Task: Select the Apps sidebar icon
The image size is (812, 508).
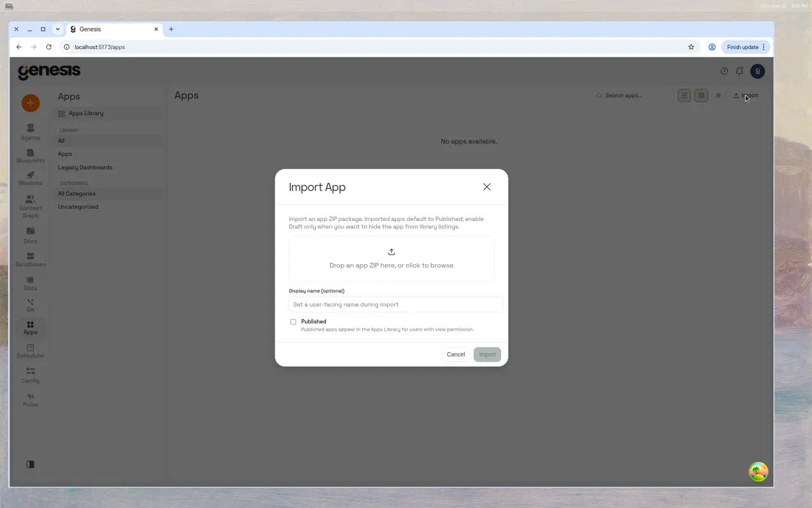Action: pos(30,328)
